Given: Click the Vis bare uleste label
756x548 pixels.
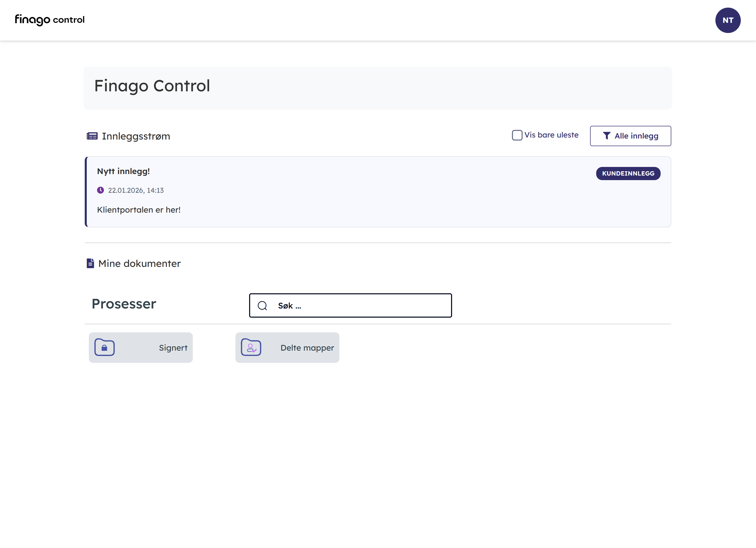Looking at the screenshot, I should click(x=551, y=135).
